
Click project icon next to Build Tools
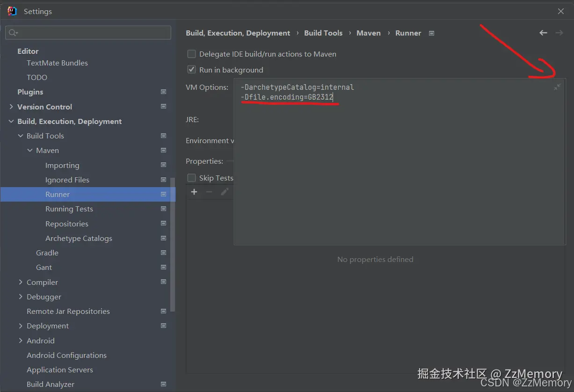point(163,136)
